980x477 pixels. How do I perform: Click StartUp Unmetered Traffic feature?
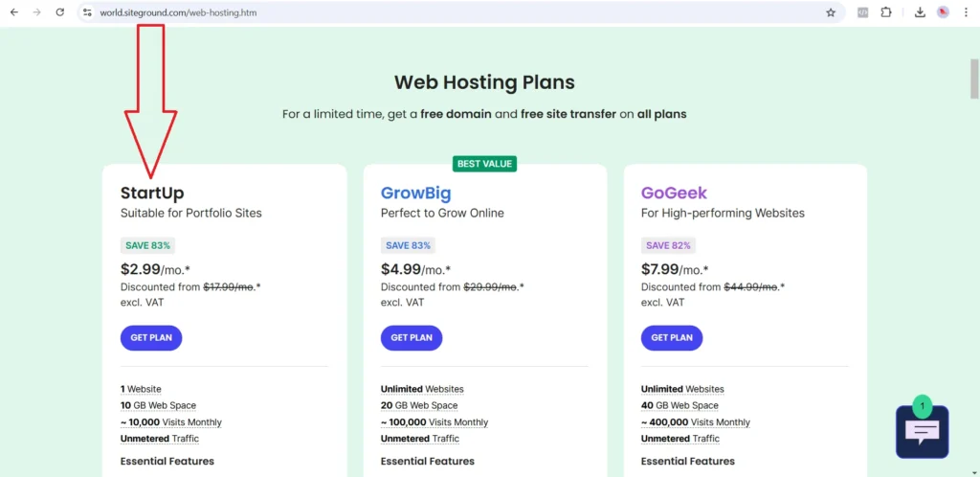pyautogui.click(x=160, y=439)
